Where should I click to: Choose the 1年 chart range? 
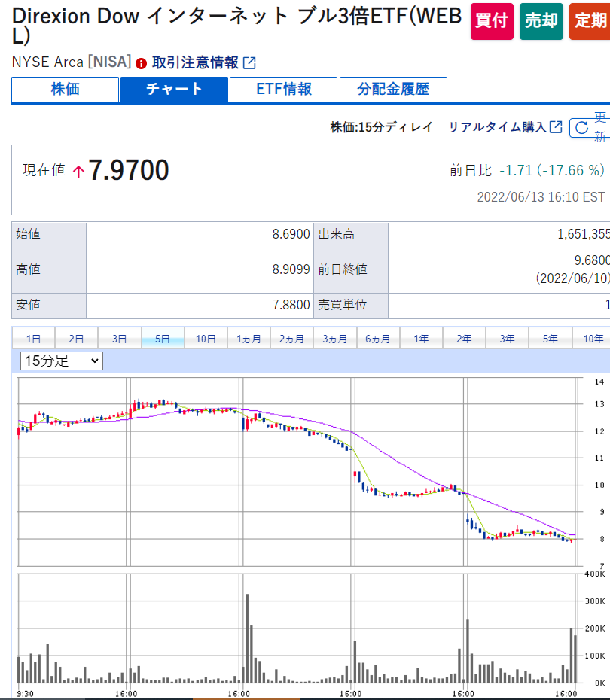coord(421,339)
